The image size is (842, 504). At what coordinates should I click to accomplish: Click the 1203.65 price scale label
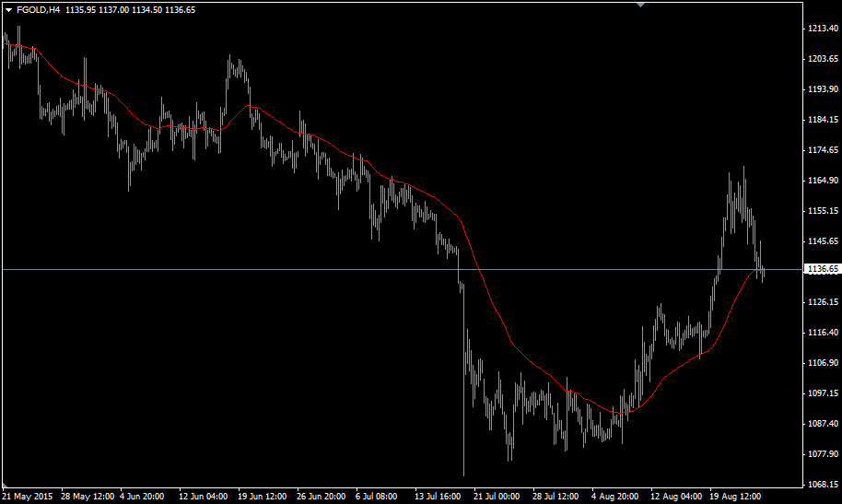[824, 59]
